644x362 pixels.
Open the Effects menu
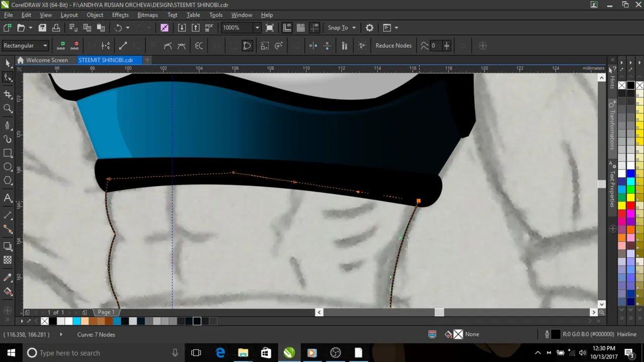click(120, 15)
